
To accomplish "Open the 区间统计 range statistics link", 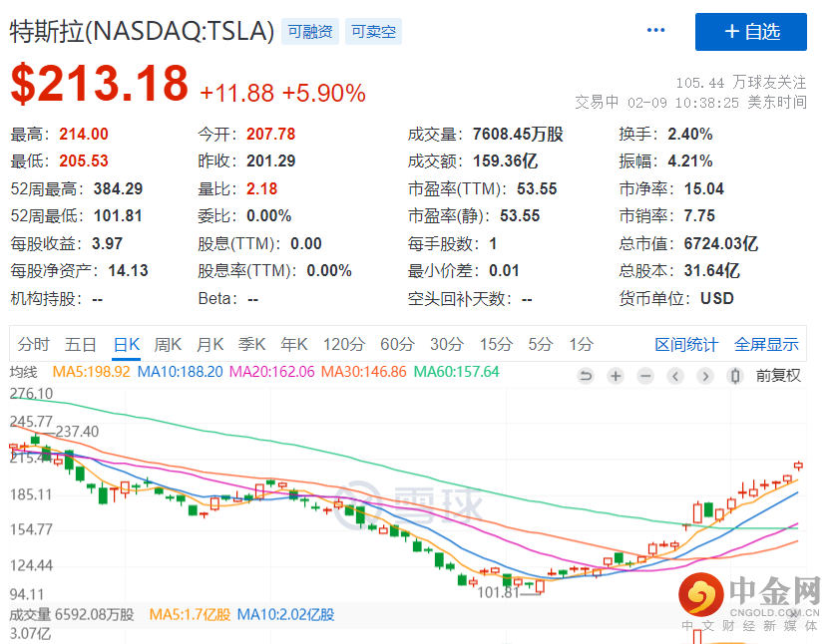I will [x=686, y=344].
